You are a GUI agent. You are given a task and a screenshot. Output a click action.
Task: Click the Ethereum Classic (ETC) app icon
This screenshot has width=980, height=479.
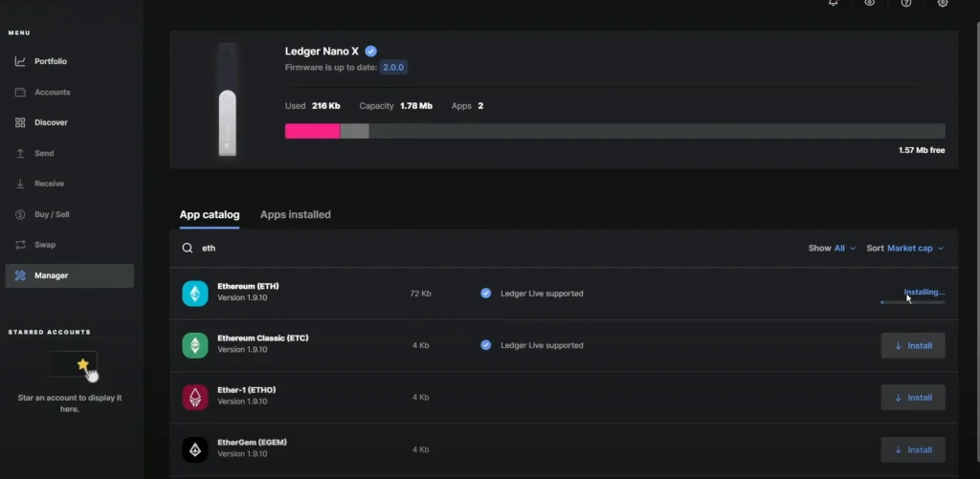195,345
